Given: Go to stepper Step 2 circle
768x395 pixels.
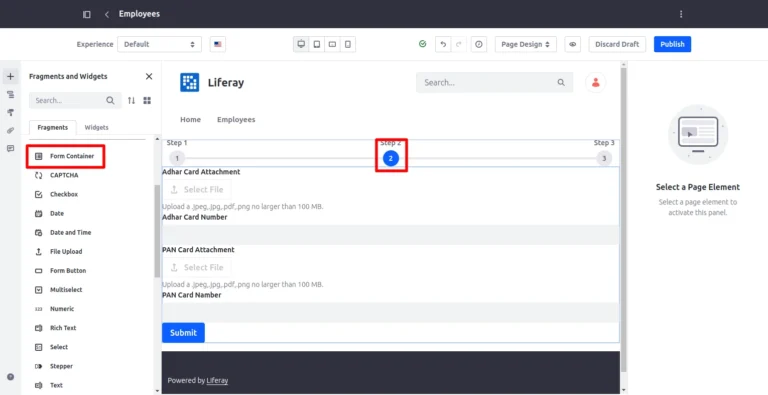Looking at the screenshot, I should click(x=391, y=158).
